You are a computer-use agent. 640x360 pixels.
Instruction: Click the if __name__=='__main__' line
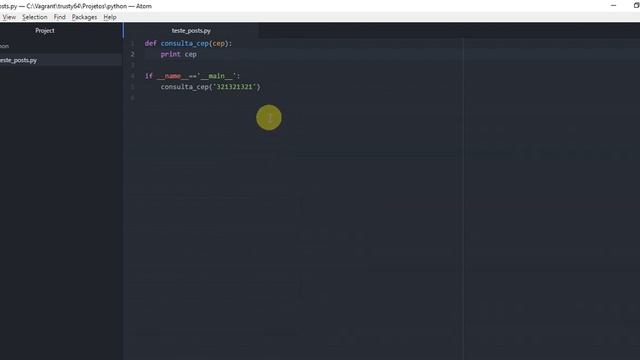[192, 76]
